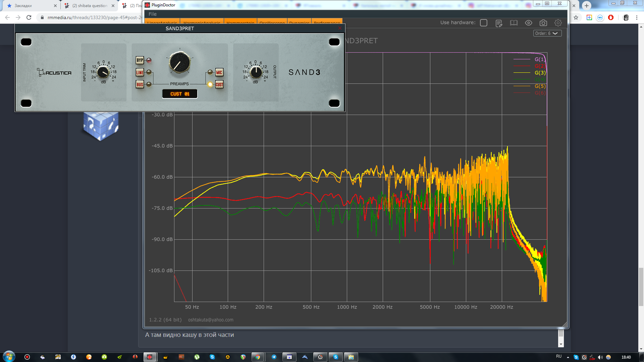Click the large PREAMPS center knob

tap(180, 62)
